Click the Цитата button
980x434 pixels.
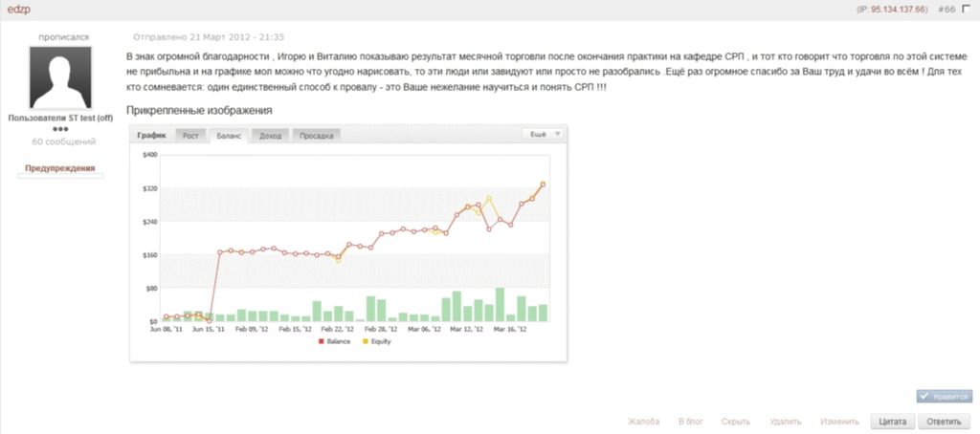[893, 422]
